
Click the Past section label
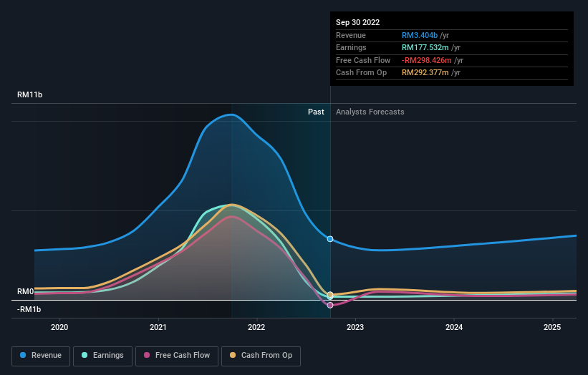click(x=316, y=112)
